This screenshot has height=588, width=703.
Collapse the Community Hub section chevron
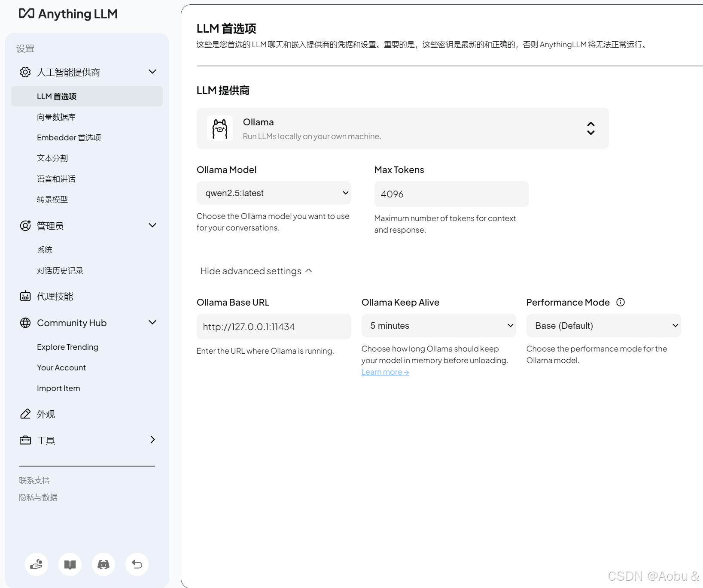(x=152, y=322)
